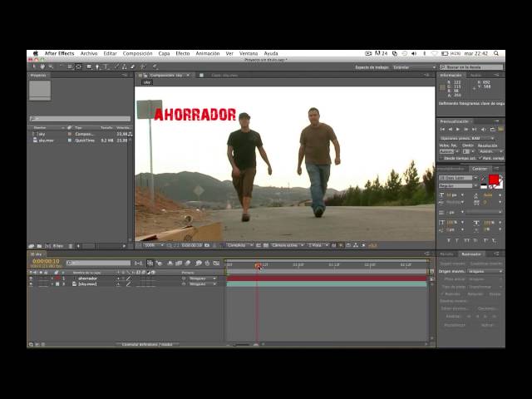Toggle Faux Bold in Character panel

coord(449,240)
